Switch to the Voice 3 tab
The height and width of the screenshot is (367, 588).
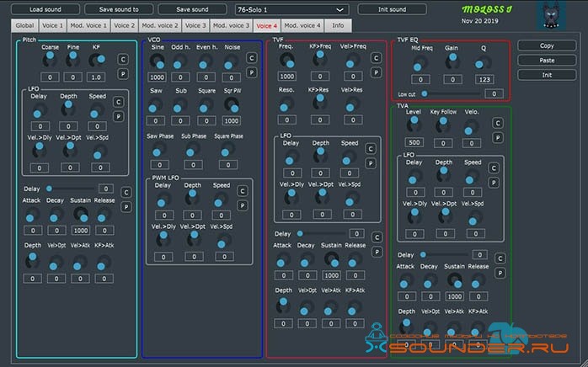pyautogui.click(x=195, y=25)
